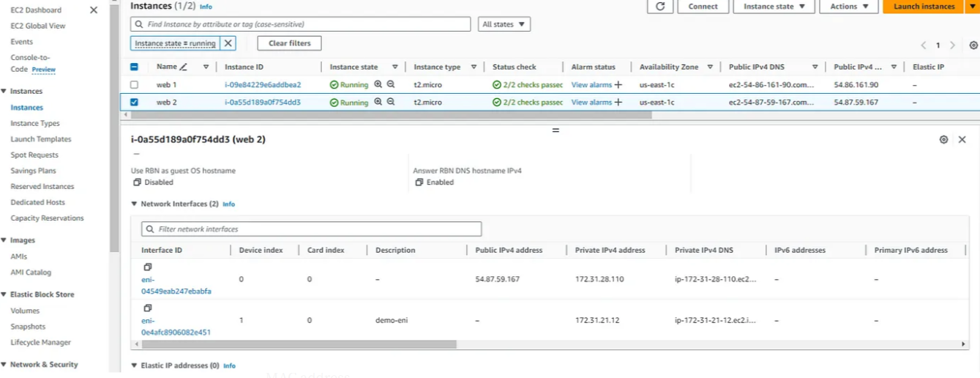The width and height of the screenshot is (980, 378).
Task: Copy interface ID eni-04549eab247ebabfa
Action: 147,267
